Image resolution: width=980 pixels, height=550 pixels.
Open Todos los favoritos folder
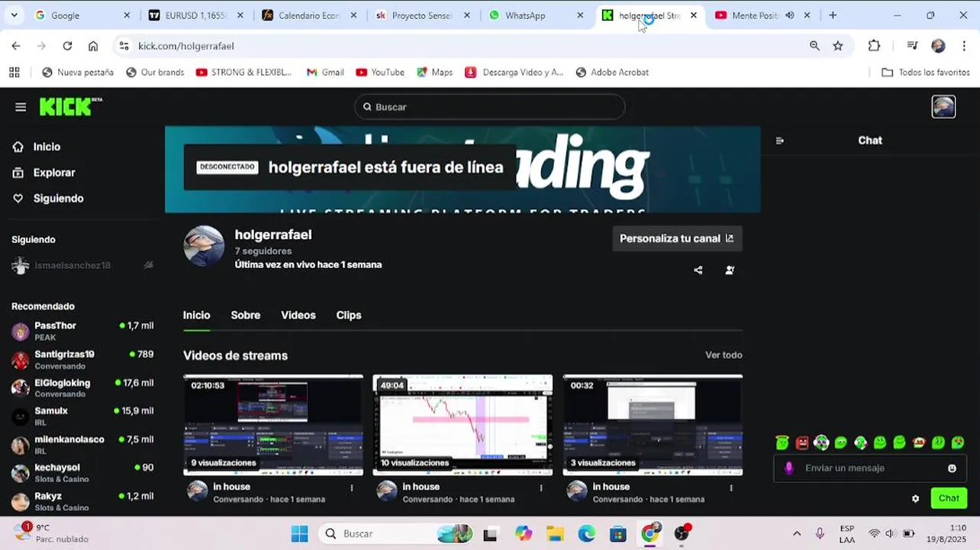[x=925, y=73]
